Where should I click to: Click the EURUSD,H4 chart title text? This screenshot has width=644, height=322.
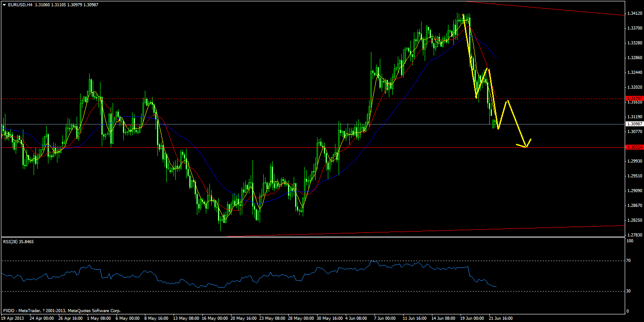coord(20,4)
